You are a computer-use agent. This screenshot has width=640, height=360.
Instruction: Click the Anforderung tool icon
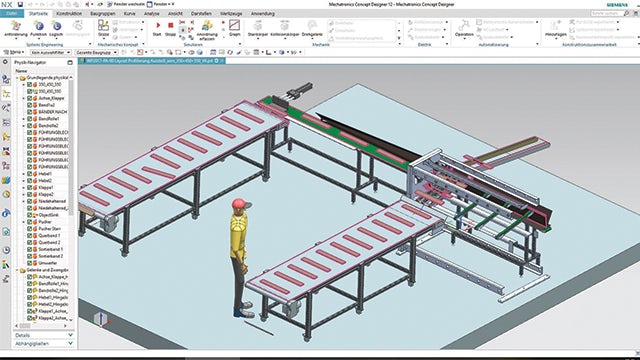tap(16, 26)
